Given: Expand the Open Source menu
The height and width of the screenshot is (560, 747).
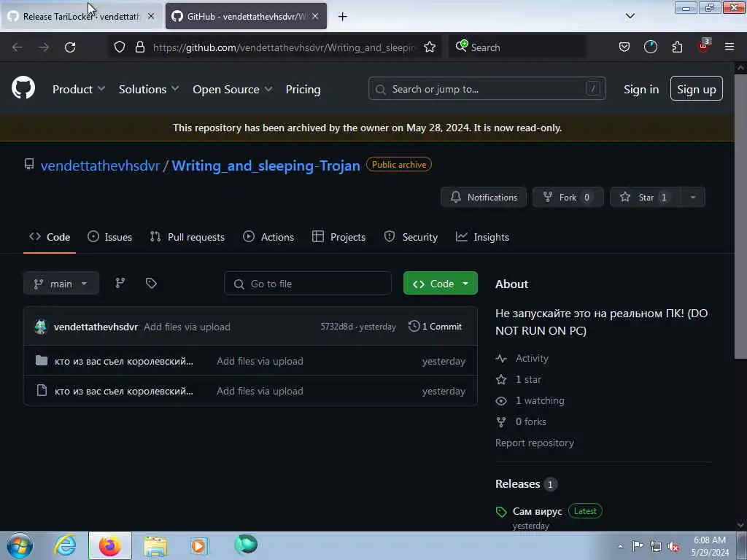Looking at the screenshot, I should tap(233, 89).
